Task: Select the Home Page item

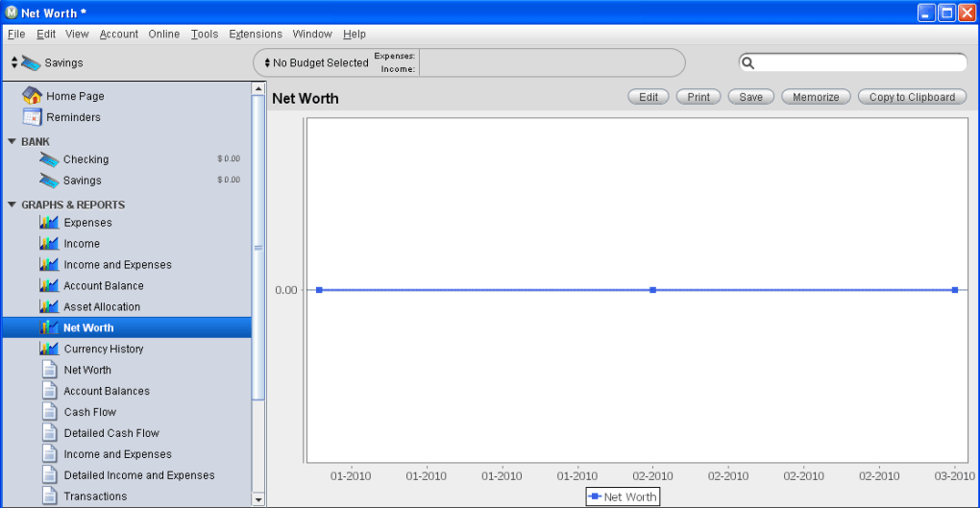Action: coord(126,96)
